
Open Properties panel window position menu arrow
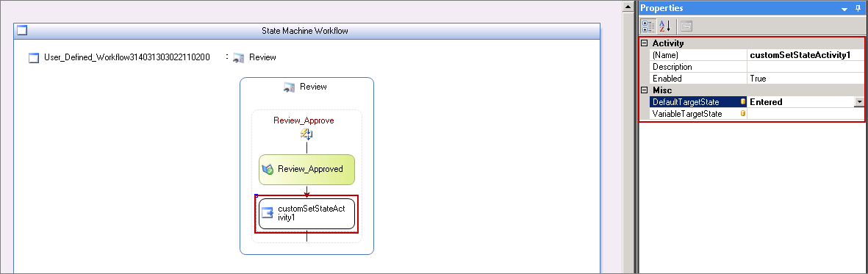(844, 10)
